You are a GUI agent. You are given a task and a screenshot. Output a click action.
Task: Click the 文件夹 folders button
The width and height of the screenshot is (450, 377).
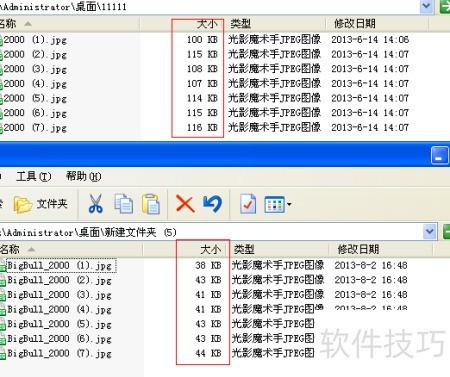40,204
